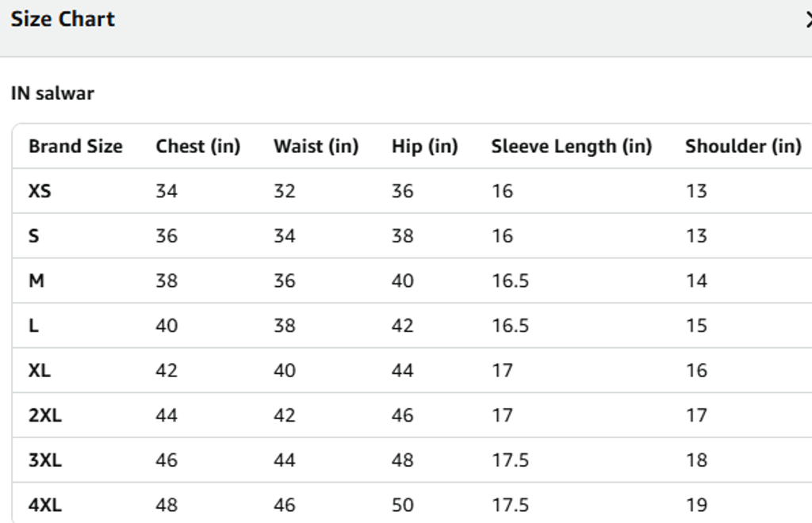This screenshot has width=812, height=523.
Task: Click the Shoulder (in) column header
Action: coord(743,147)
